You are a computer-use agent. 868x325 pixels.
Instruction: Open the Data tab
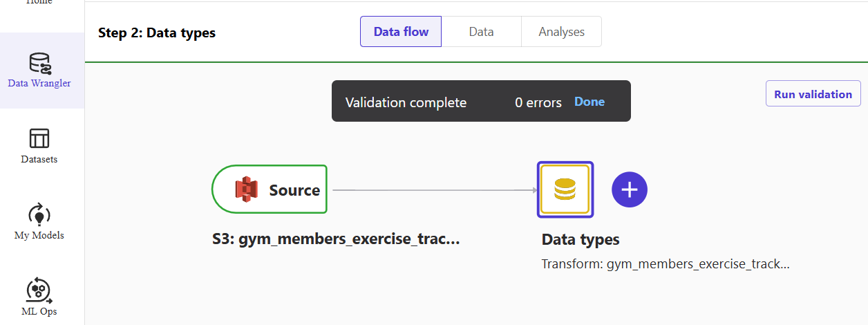[481, 32]
